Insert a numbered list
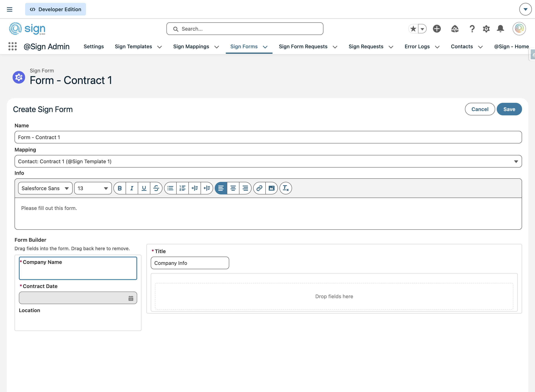 click(x=182, y=188)
